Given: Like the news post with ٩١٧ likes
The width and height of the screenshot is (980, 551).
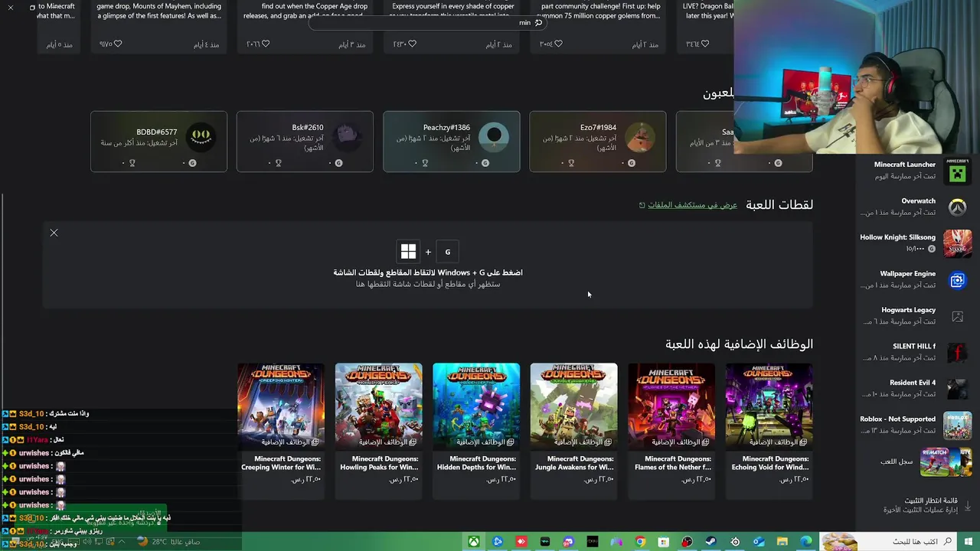Looking at the screenshot, I should click(x=117, y=44).
